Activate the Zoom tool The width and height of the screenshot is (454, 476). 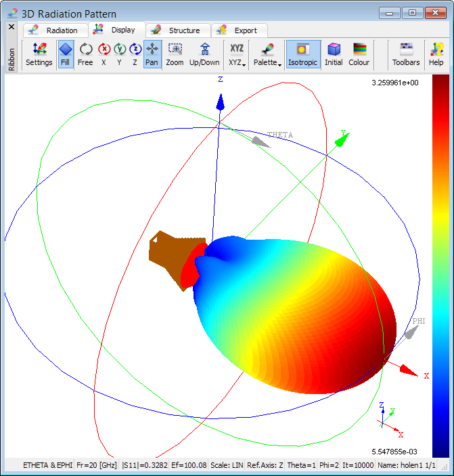[x=175, y=54]
